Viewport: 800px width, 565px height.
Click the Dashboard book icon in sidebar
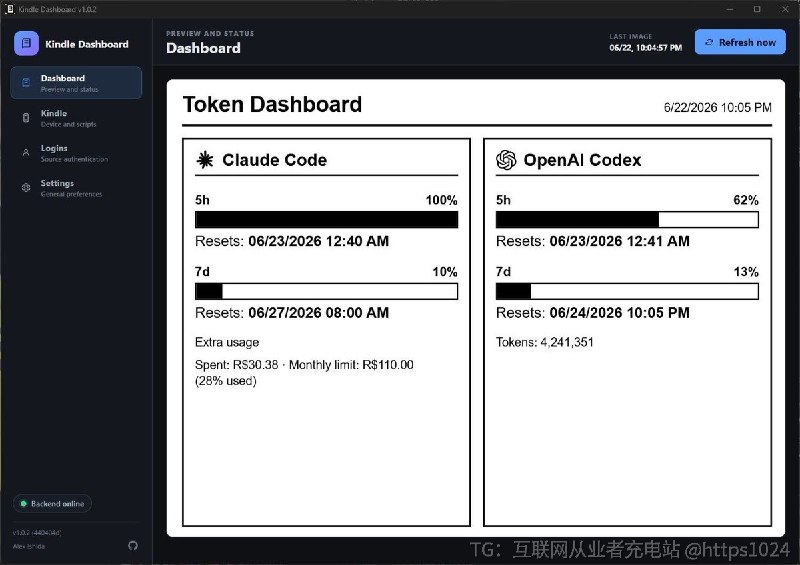tap(26, 83)
